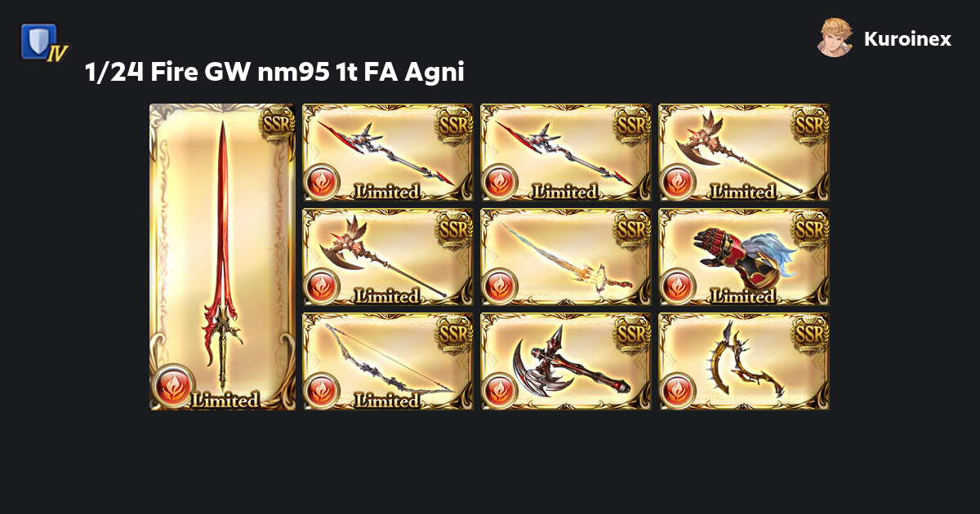Select the dark bow weapon
This screenshot has height=514, width=980.
point(388,361)
